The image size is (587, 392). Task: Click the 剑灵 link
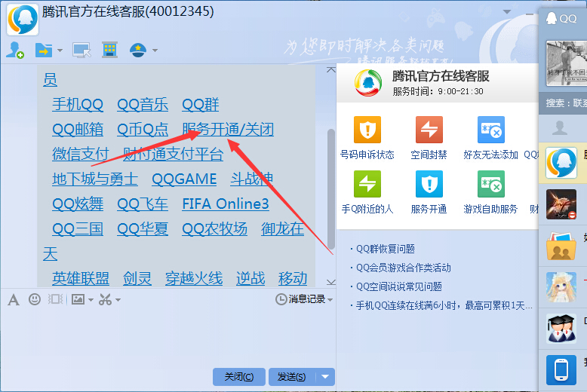coord(137,279)
